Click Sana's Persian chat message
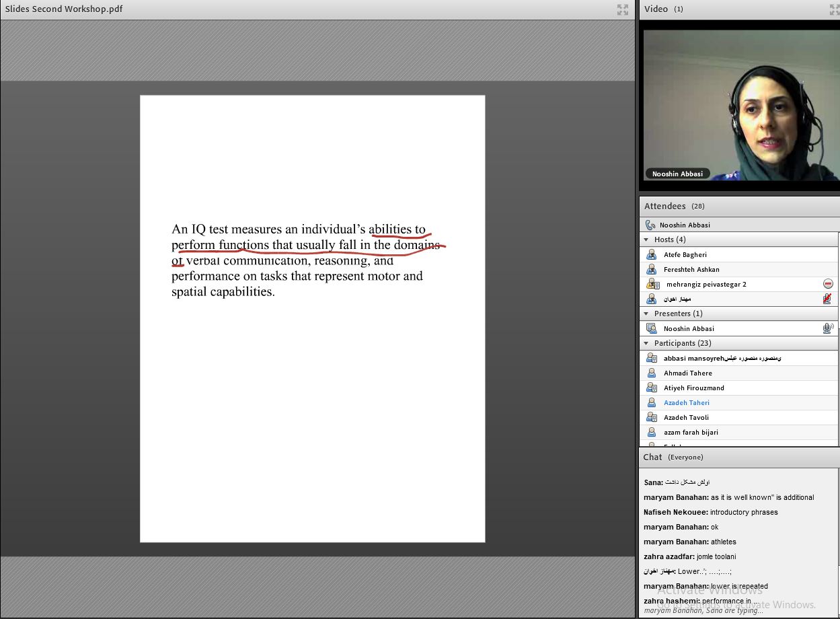 (677, 482)
